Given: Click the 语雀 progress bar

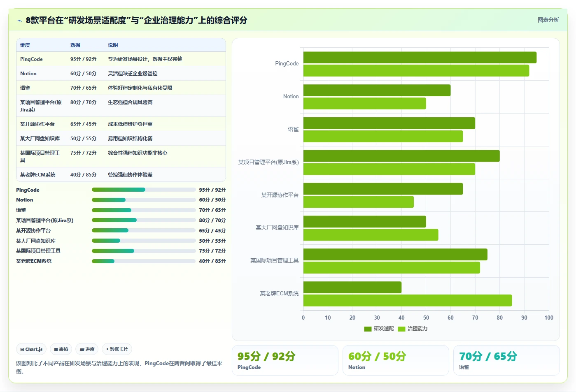Looking at the screenshot, I should pos(144,210).
